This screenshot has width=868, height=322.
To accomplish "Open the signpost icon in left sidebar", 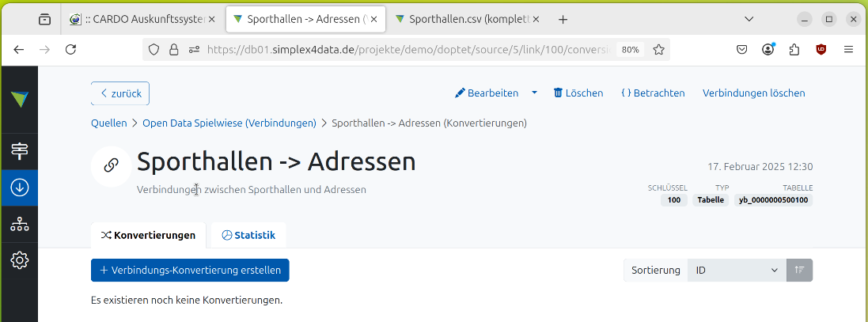I will pyautogui.click(x=19, y=151).
